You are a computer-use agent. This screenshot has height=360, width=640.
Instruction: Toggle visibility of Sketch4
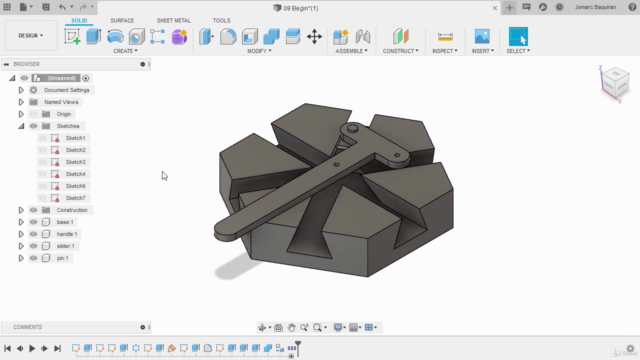pos(42,174)
